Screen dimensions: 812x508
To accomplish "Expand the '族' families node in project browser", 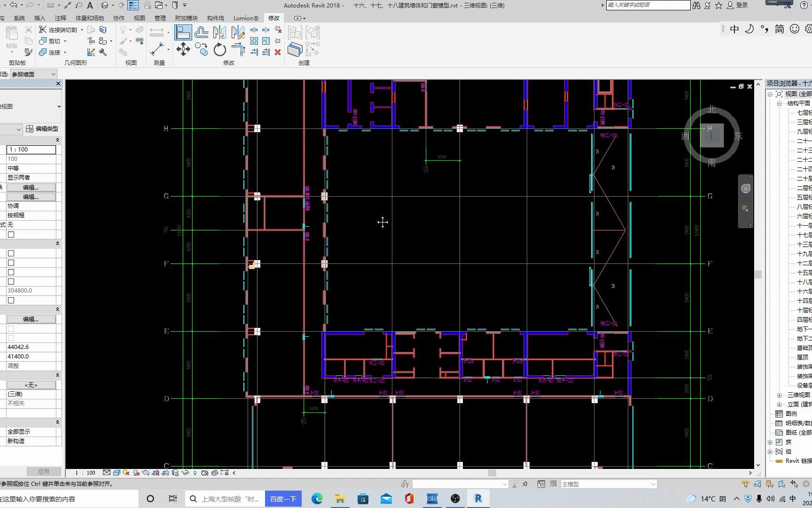I will (x=770, y=442).
